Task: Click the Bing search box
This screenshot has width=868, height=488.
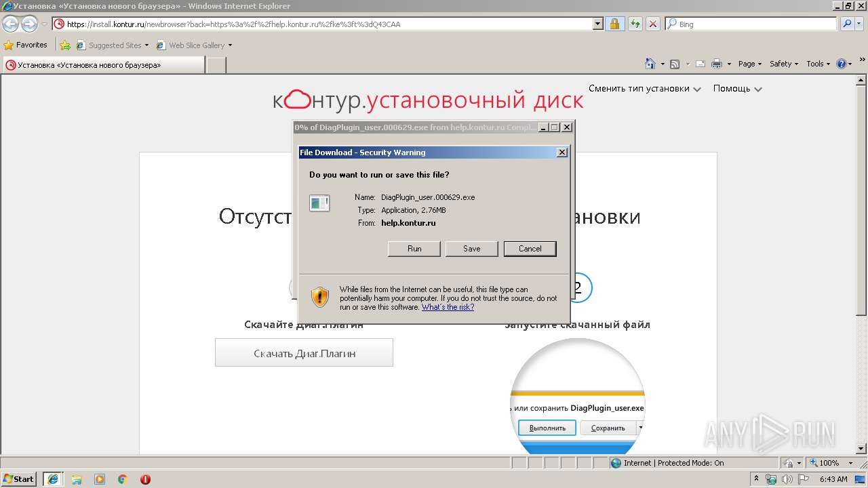Action: click(751, 24)
